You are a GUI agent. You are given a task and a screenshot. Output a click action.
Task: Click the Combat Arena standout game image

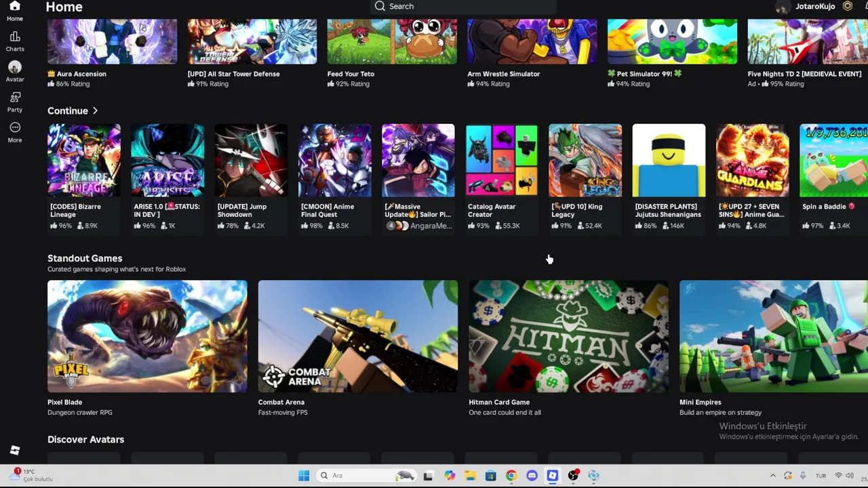(358, 336)
